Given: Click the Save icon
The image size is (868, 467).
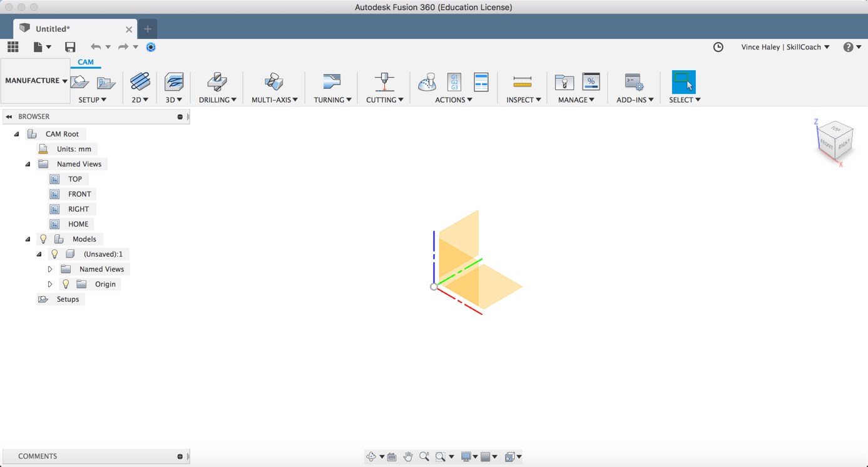Looking at the screenshot, I should pos(70,47).
